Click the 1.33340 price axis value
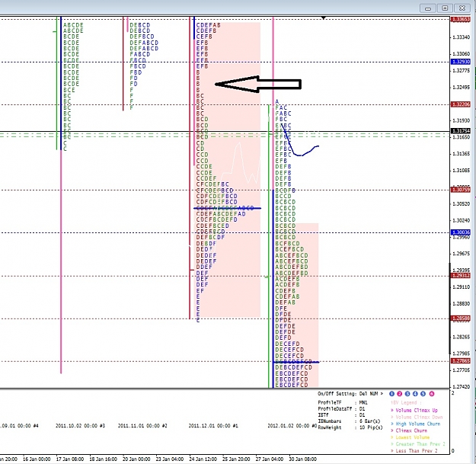 (461, 37)
